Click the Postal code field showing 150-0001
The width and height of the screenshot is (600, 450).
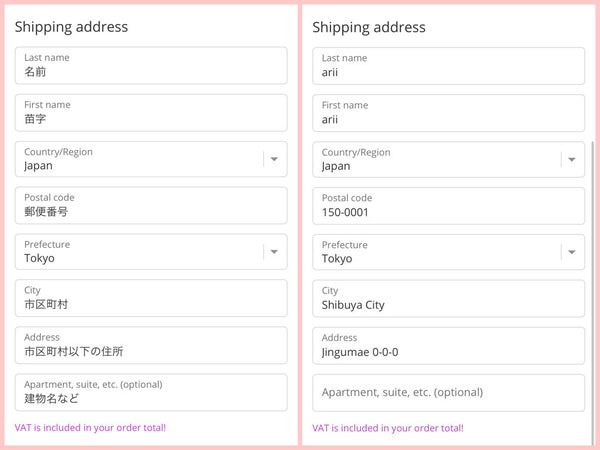coord(448,206)
